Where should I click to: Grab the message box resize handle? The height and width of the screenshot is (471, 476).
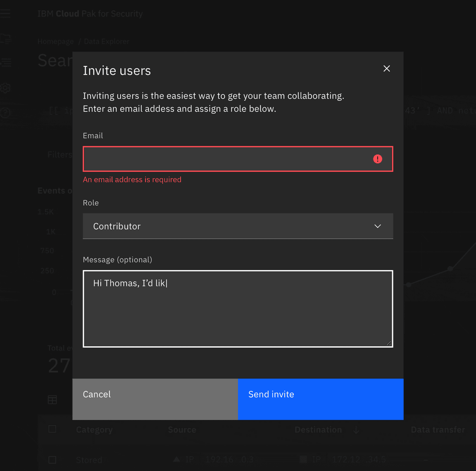[388, 343]
